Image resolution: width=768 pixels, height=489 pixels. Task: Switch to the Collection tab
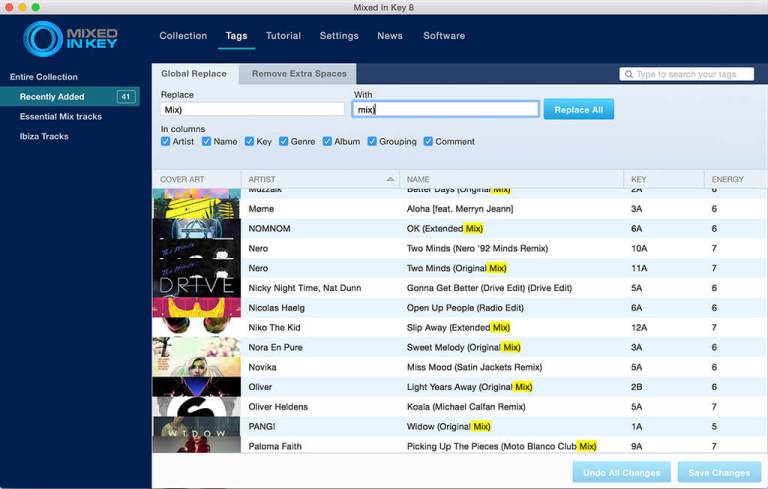[x=183, y=36]
